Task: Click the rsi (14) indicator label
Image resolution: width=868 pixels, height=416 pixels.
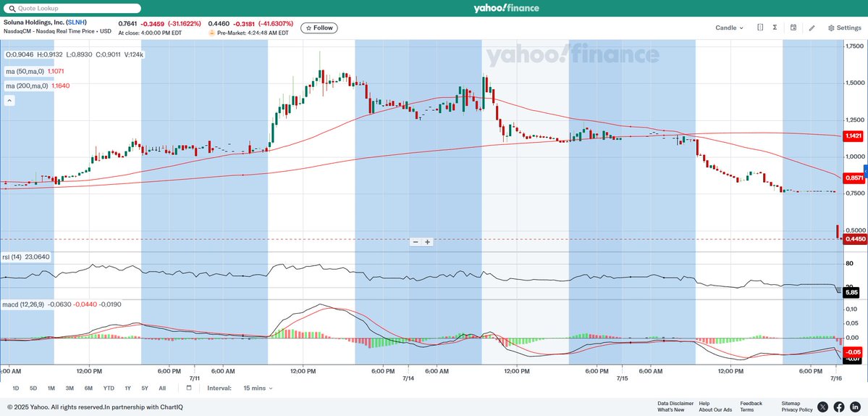Action: (x=13, y=257)
